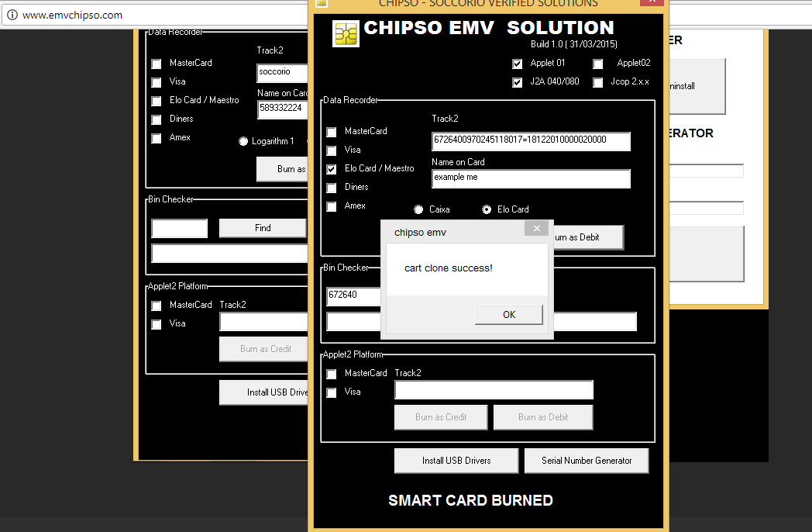Click the Find button in Bin Checker
This screenshot has height=532, width=812.
pos(263,228)
